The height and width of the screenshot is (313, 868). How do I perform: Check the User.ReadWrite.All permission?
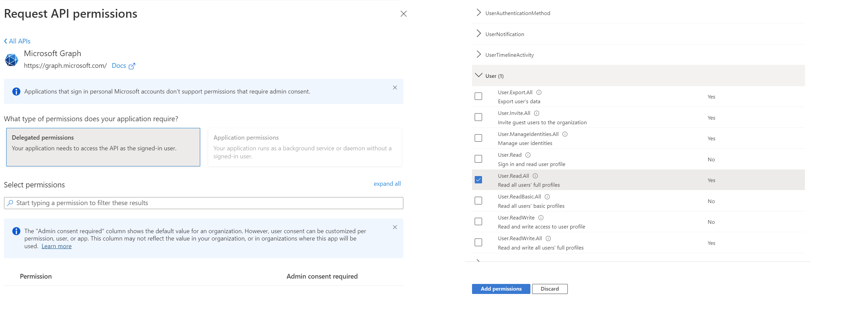click(478, 243)
